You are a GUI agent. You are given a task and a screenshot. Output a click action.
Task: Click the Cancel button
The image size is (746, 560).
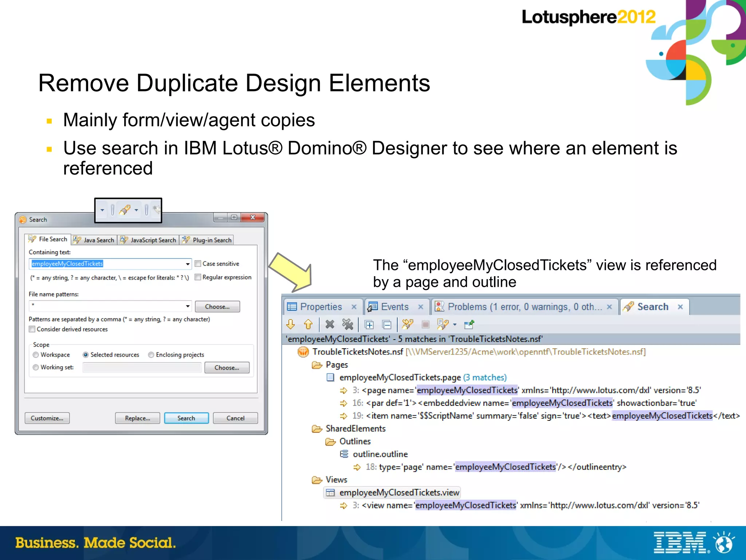pyautogui.click(x=235, y=418)
